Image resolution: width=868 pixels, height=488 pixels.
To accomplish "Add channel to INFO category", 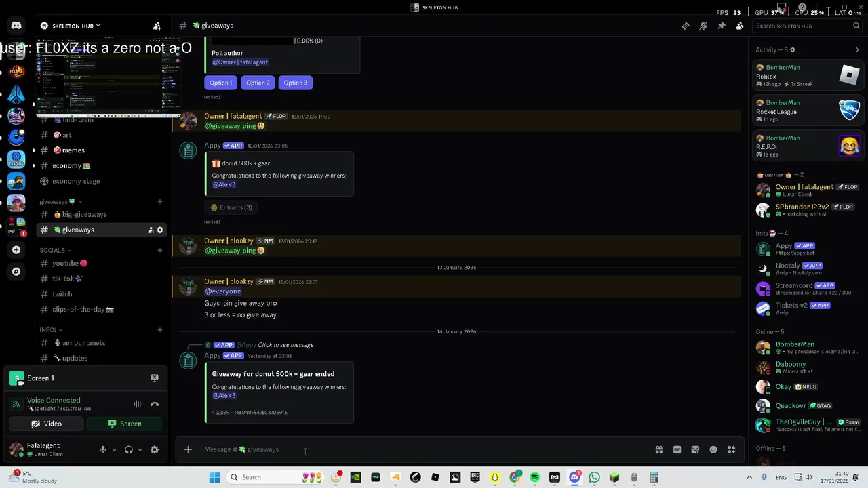I will click(x=160, y=329).
